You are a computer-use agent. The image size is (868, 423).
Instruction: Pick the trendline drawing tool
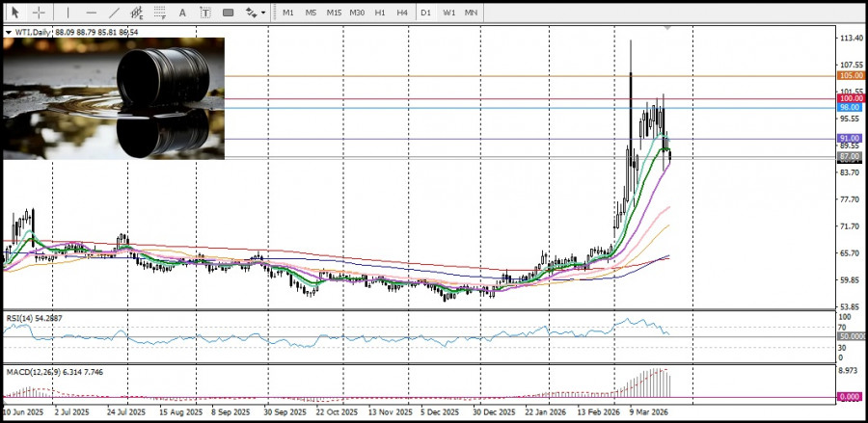(x=115, y=13)
